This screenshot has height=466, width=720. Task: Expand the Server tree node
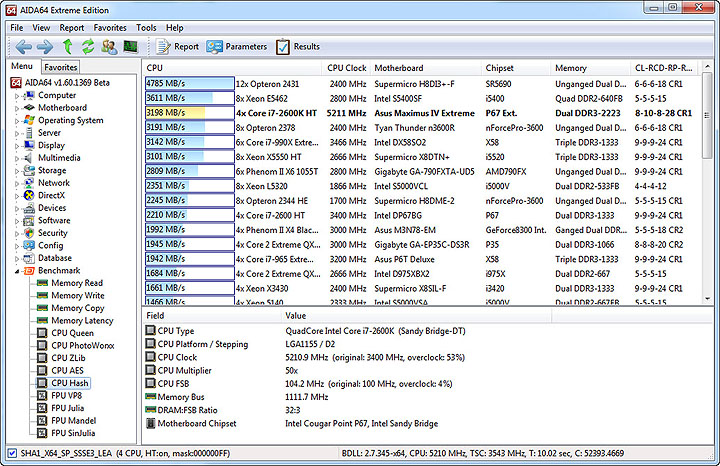(x=17, y=133)
